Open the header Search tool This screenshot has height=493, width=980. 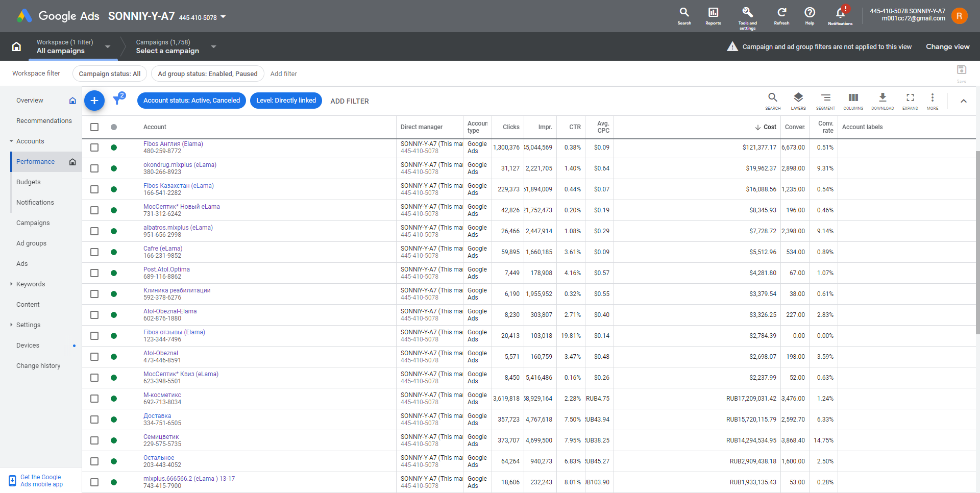pos(684,16)
